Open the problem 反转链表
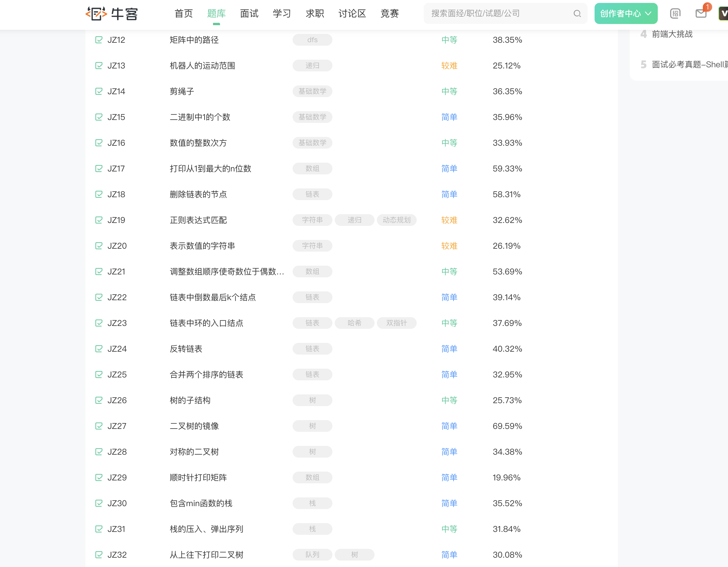This screenshot has height=567, width=728. click(x=186, y=349)
